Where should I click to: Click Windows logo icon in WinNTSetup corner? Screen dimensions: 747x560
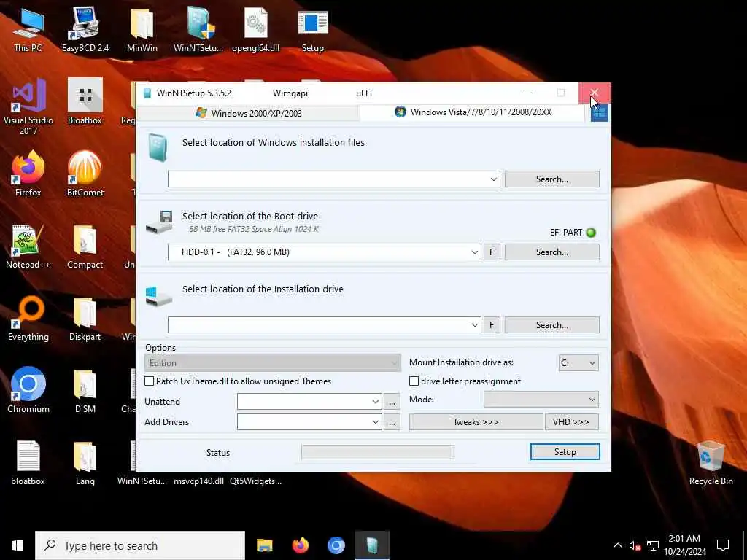coord(600,113)
